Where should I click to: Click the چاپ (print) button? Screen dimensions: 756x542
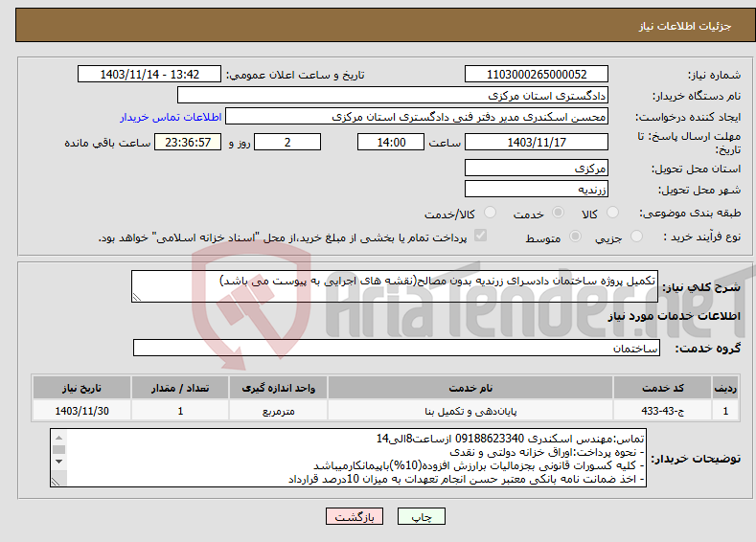tap(421, 516)
